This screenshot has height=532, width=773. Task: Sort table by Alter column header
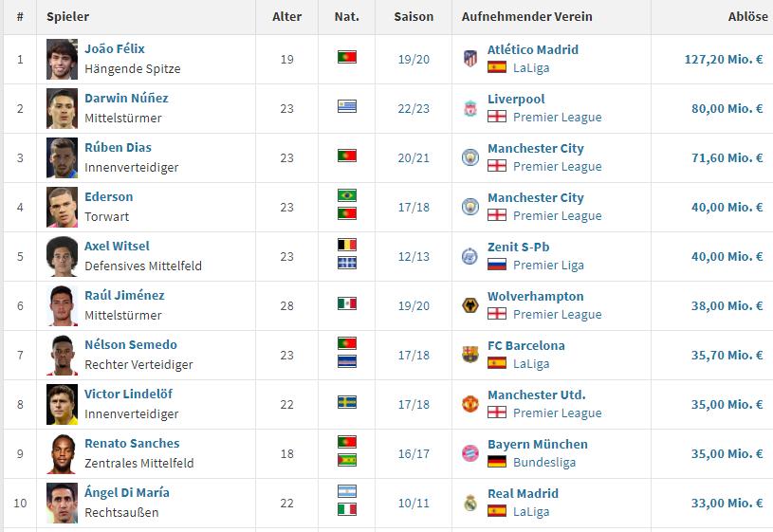pos(287,17)
